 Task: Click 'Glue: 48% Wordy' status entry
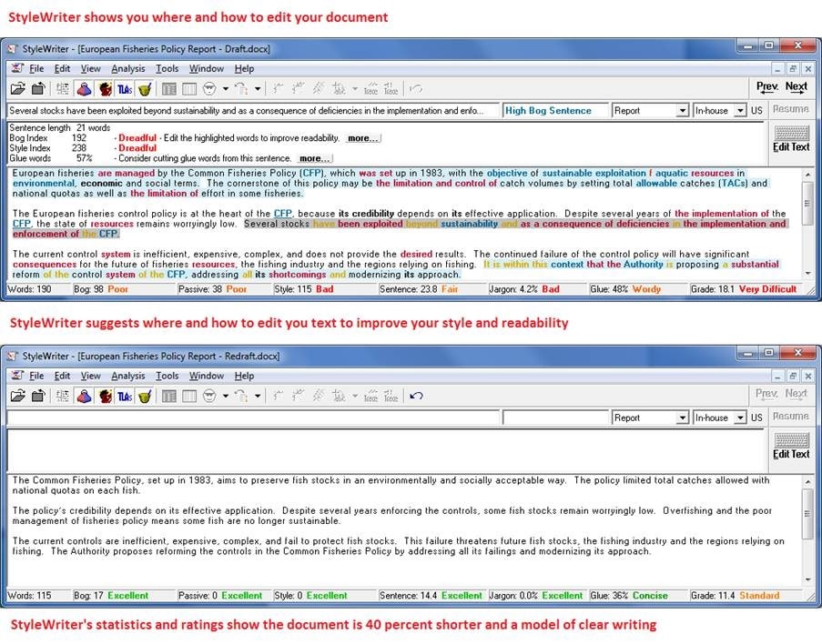[625, 289]
